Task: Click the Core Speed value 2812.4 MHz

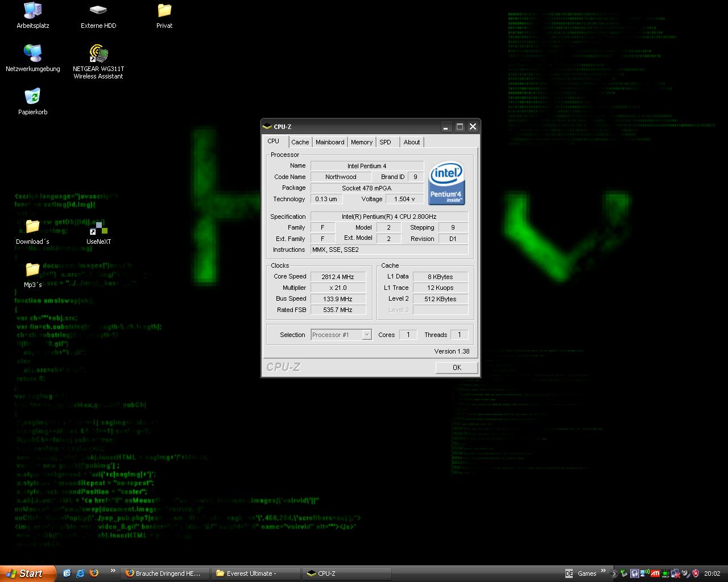Action: [x=338, y=277]
